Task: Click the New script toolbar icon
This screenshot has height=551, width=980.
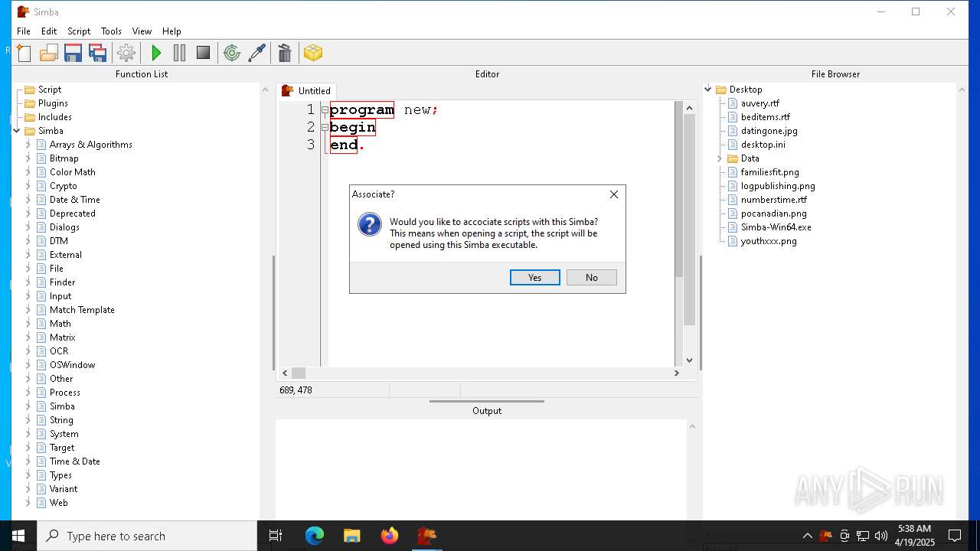Action: click(24, 53)
